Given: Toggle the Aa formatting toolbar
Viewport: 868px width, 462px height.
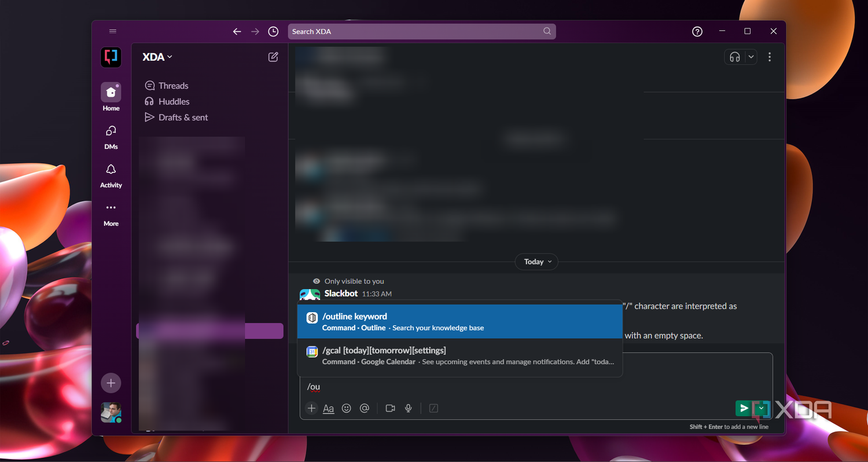Looking at the screenshot, I should pos(328,408).
